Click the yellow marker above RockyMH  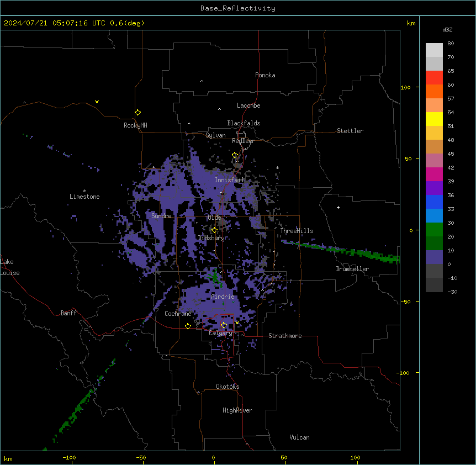tap(137, 113)
